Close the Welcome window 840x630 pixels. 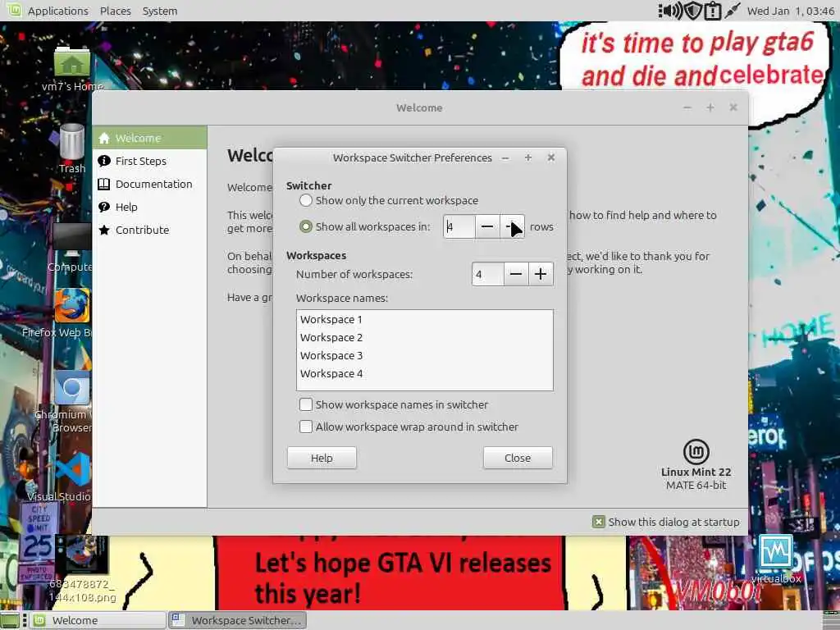click(733, 107)
